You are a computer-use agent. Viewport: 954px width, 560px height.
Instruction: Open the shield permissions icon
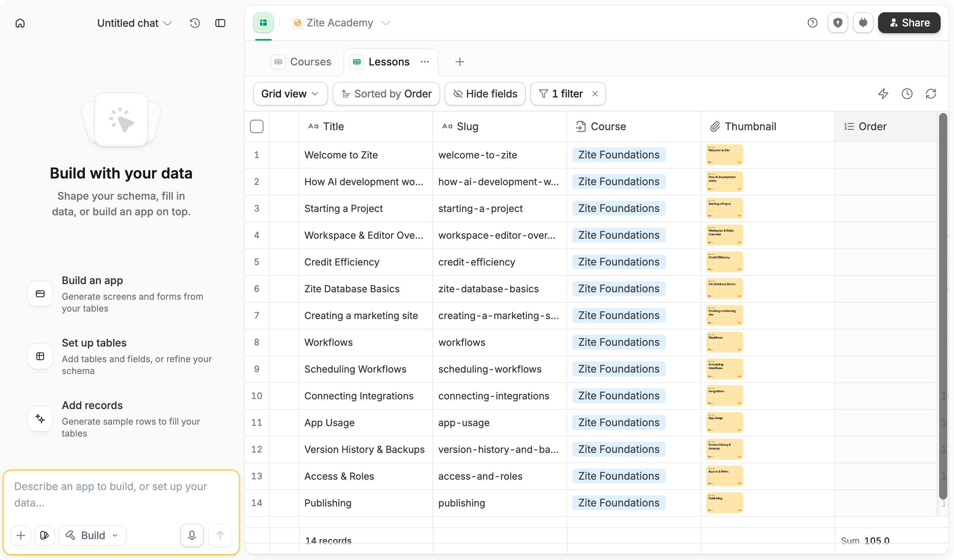click(x=838, y=23)
